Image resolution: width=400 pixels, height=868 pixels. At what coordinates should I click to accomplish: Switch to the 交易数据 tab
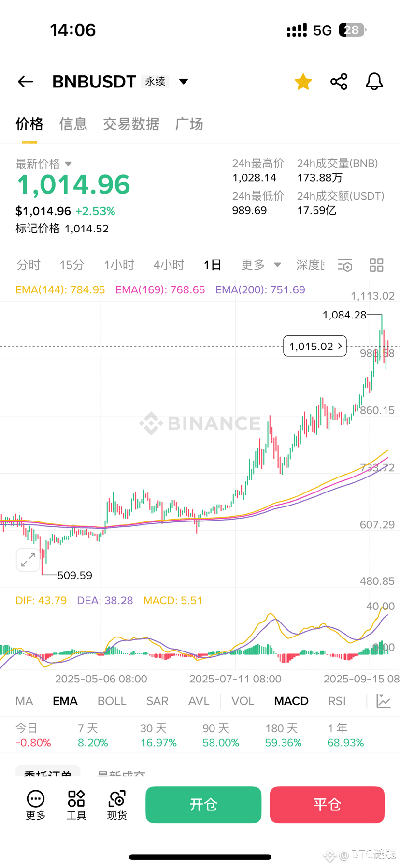(x=131, y=124)
